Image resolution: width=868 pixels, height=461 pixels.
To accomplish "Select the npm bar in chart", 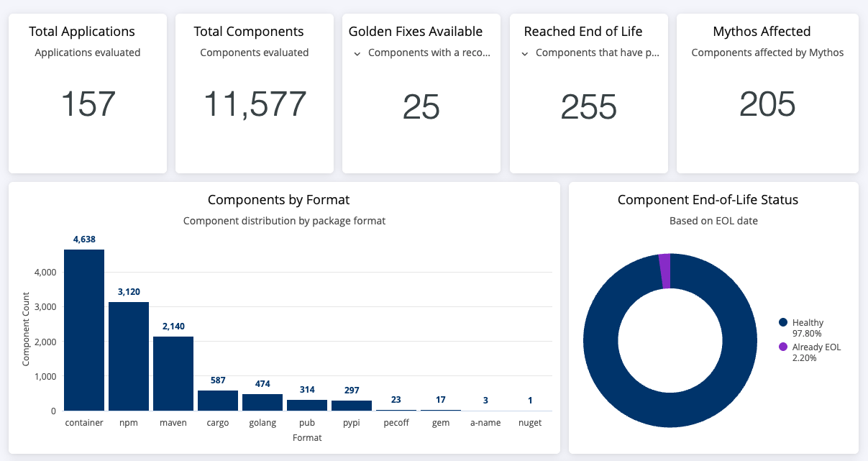I will (x=129, y=356).
